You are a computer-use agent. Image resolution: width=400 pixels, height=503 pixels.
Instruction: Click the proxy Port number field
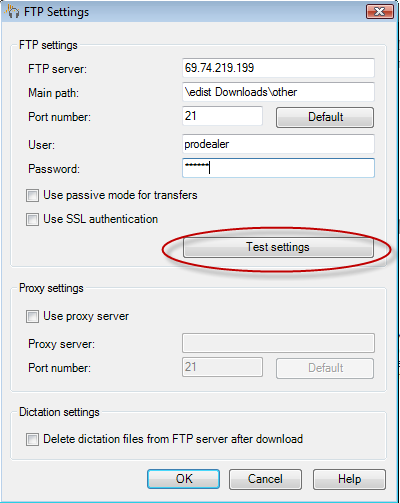222,367
